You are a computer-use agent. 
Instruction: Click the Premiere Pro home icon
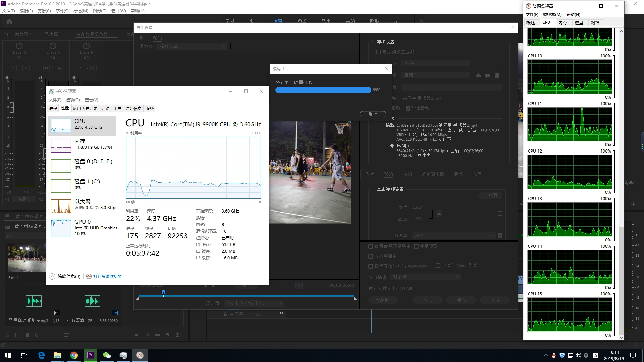[x=9, y=21]
